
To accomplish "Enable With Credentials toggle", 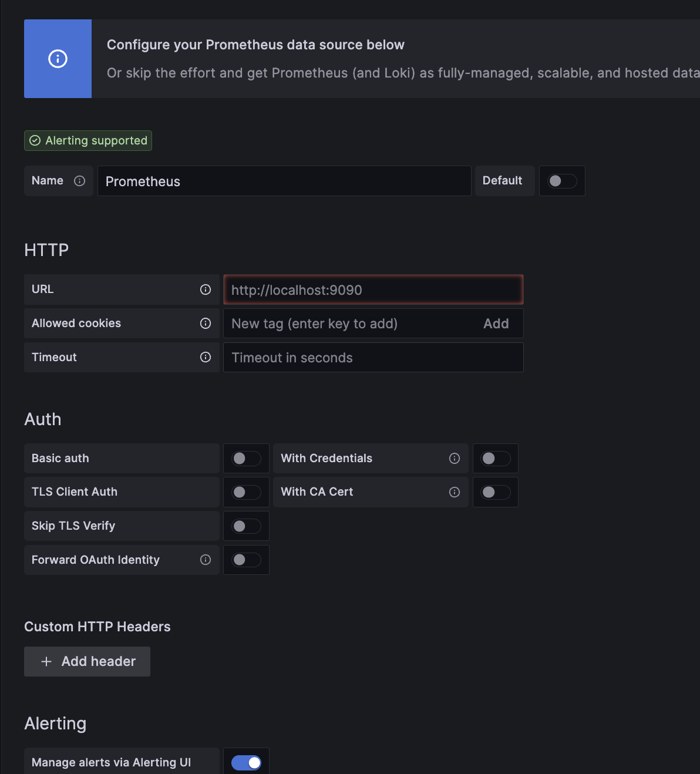I will click(x=496, y=459).
